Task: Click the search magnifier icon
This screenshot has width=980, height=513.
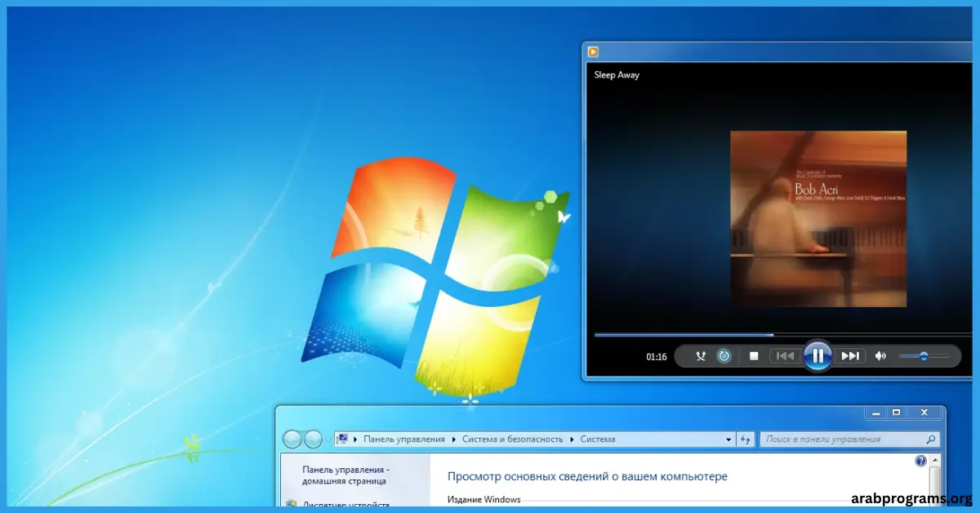Action: (x=932, y=439)
